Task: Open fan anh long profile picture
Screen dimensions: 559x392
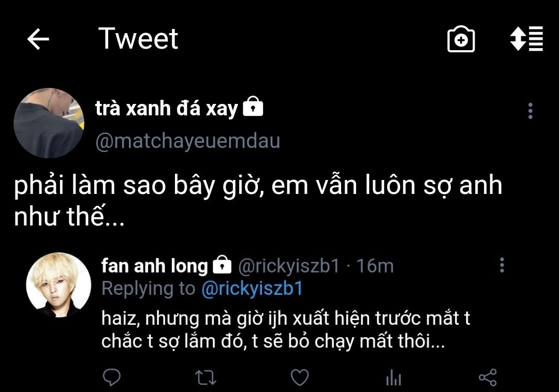Action: 58,284
